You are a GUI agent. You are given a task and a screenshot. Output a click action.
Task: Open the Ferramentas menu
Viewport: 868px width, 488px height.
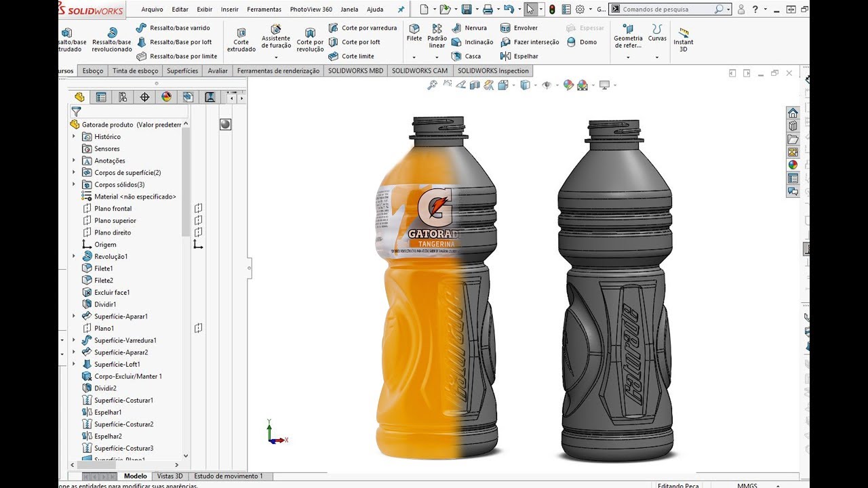click(x=264, y=9)
